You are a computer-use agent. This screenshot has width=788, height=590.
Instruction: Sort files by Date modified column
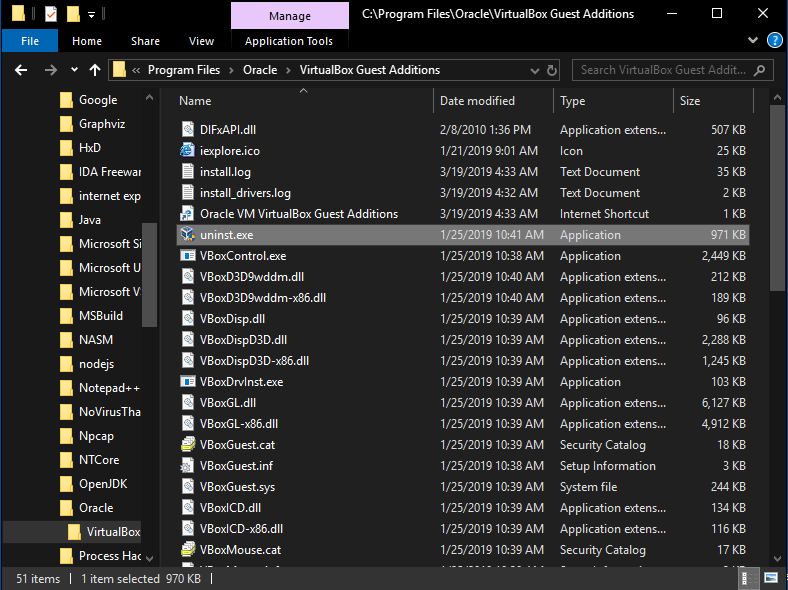coord(494,101)
